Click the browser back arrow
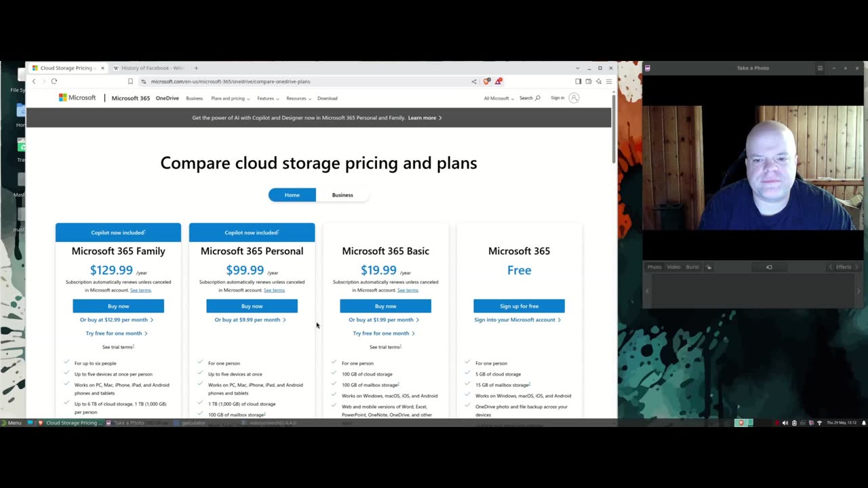 click(34, 81)
